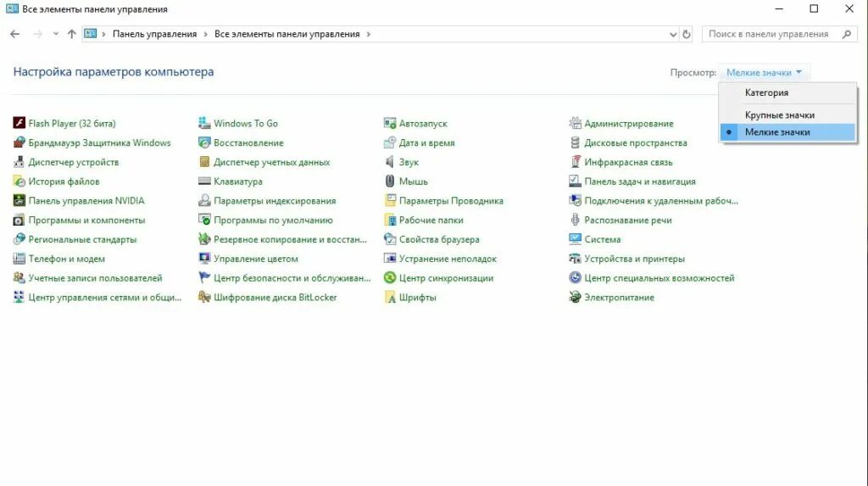The width and height of the screenshot is (868, 486).
Task: Click Панель управления breadcrumb
Action: coord(154,34)
